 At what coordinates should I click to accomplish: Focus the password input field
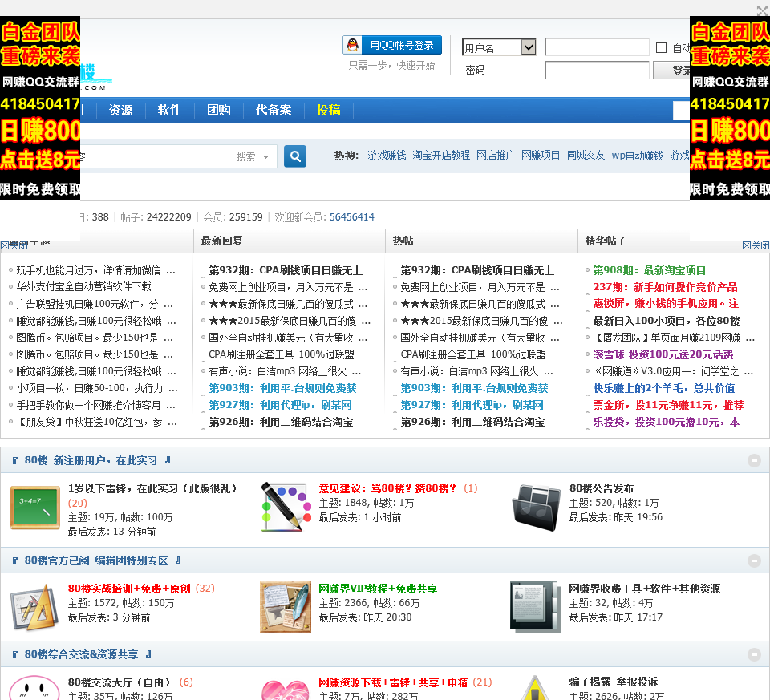(x=597, y=71)
